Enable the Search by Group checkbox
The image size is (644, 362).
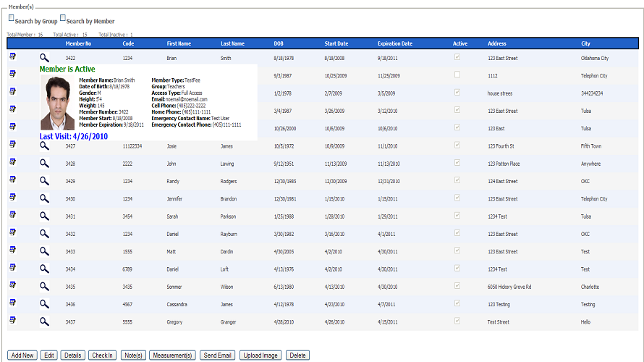(x=11, y=18)
